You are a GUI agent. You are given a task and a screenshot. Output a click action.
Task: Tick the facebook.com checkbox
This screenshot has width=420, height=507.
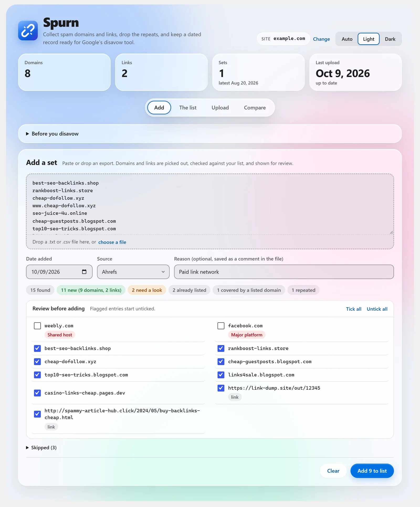[221, 326]
